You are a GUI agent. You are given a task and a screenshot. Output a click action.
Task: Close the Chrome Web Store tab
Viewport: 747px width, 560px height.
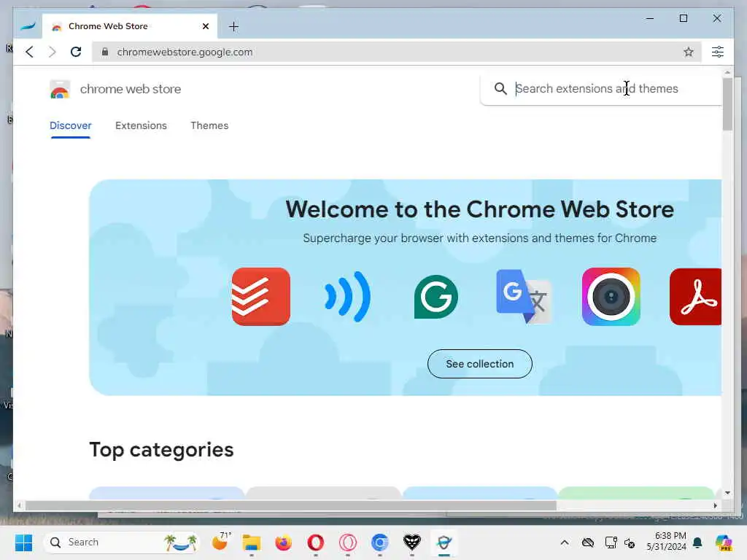click(x=205, y=26)
